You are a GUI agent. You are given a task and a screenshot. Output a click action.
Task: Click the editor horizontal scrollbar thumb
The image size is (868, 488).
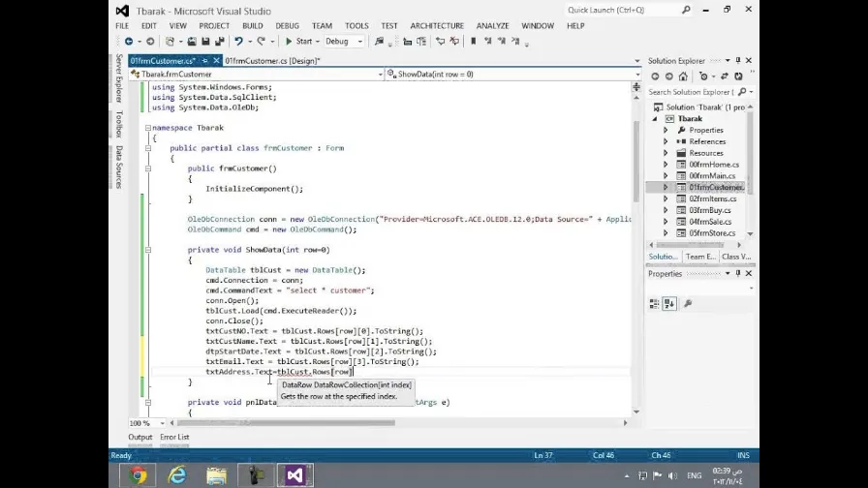pos(286,423)
